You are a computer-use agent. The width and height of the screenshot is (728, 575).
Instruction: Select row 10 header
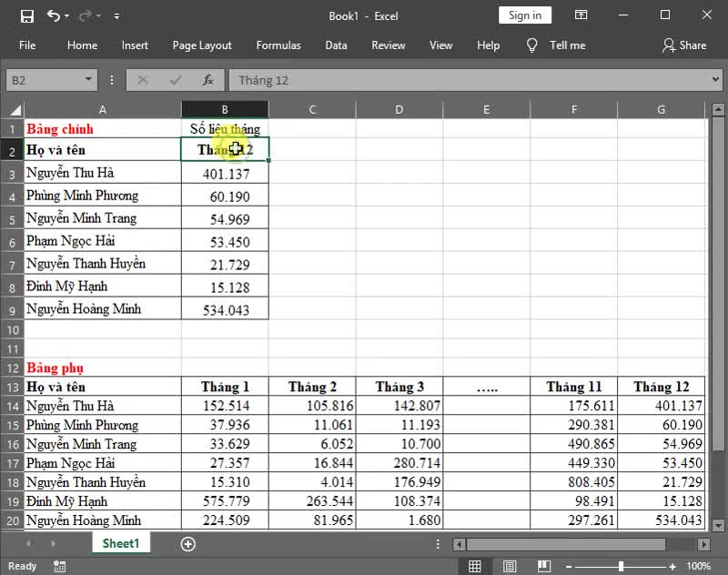(12, 330)
